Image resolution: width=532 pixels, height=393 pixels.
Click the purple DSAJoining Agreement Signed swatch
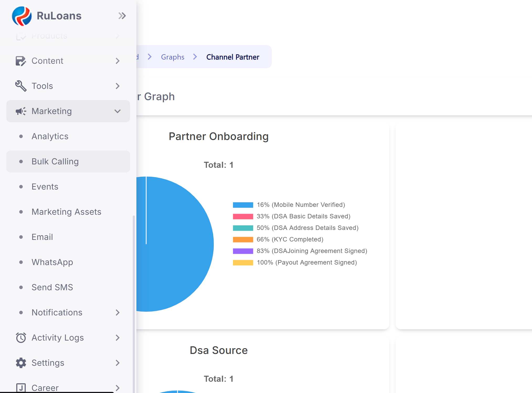(x=243, y=251)
